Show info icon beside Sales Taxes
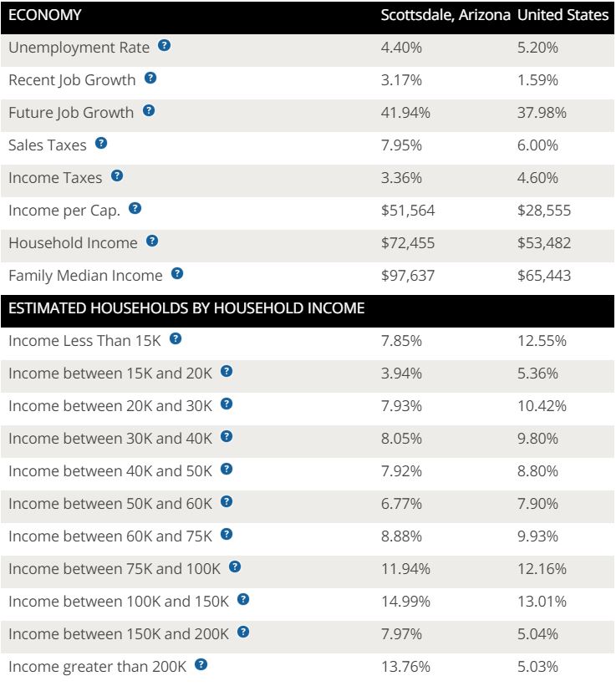616x686 pixels. tap(101, 143)
